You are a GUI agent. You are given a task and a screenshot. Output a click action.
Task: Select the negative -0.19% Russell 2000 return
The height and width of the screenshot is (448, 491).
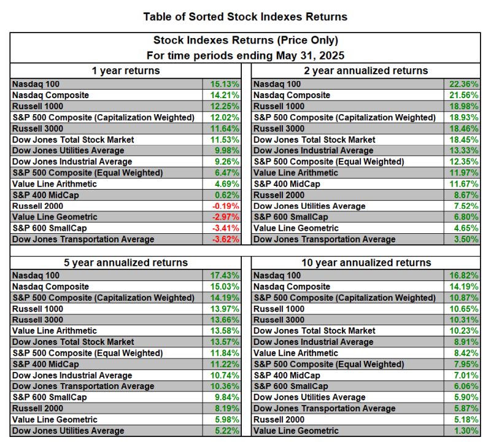point(224,206)
